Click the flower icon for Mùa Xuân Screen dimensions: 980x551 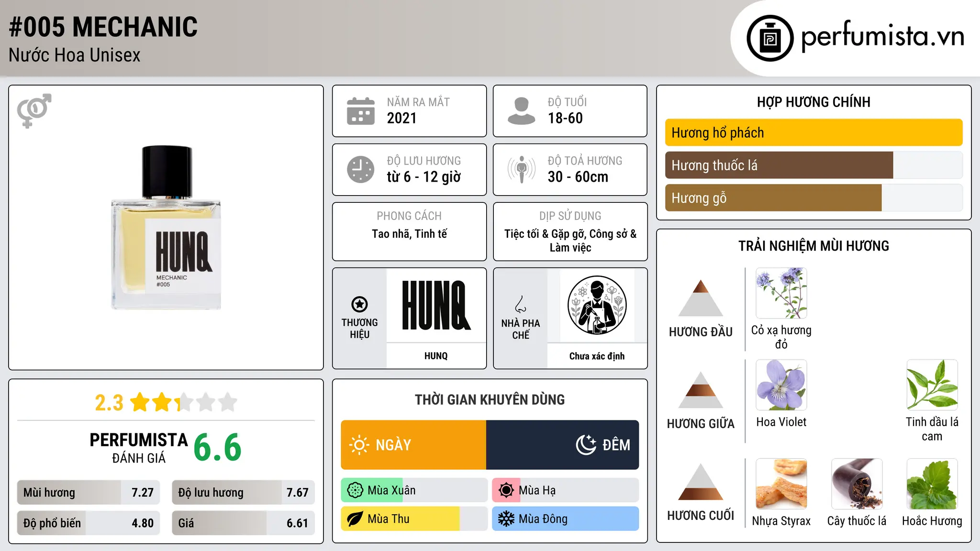tap(355, 490)
